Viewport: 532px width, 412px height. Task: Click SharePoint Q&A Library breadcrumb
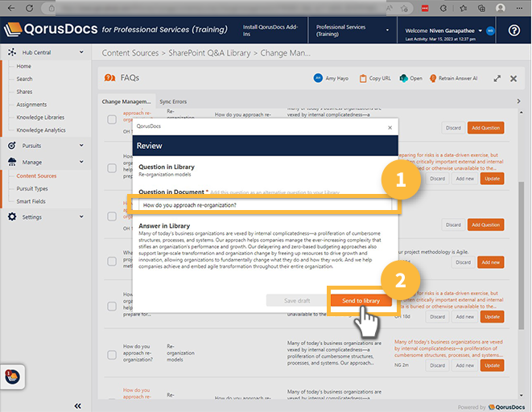point(209,53)
